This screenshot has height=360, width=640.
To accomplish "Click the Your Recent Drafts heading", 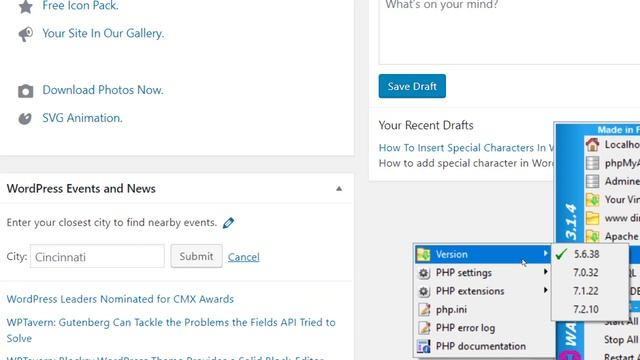I will pos(426,125).
